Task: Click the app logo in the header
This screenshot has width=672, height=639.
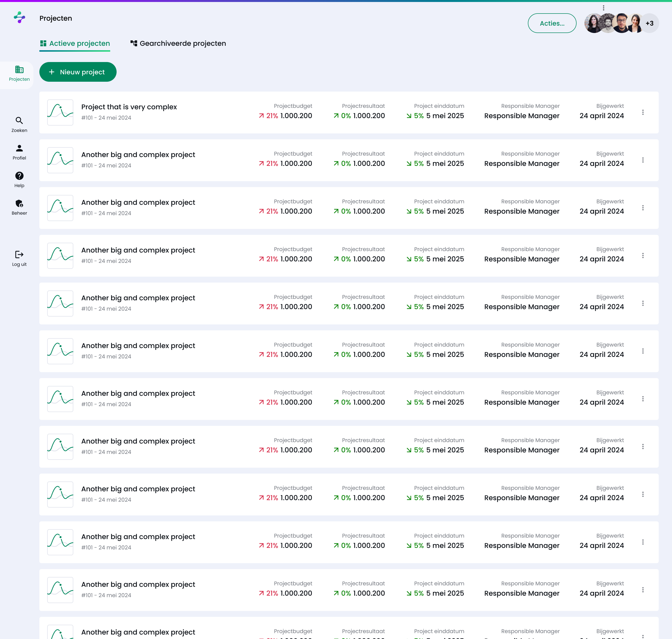Action: (19, 17)
